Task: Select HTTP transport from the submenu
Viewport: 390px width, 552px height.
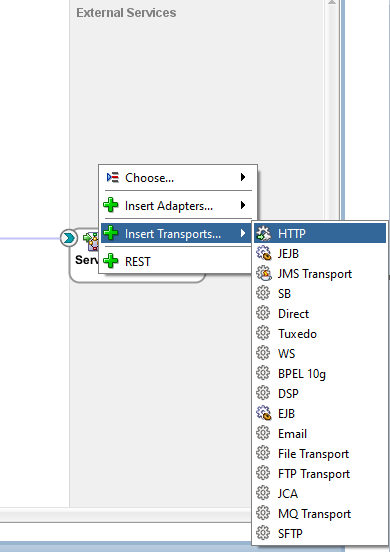Action: pos(320,233)
